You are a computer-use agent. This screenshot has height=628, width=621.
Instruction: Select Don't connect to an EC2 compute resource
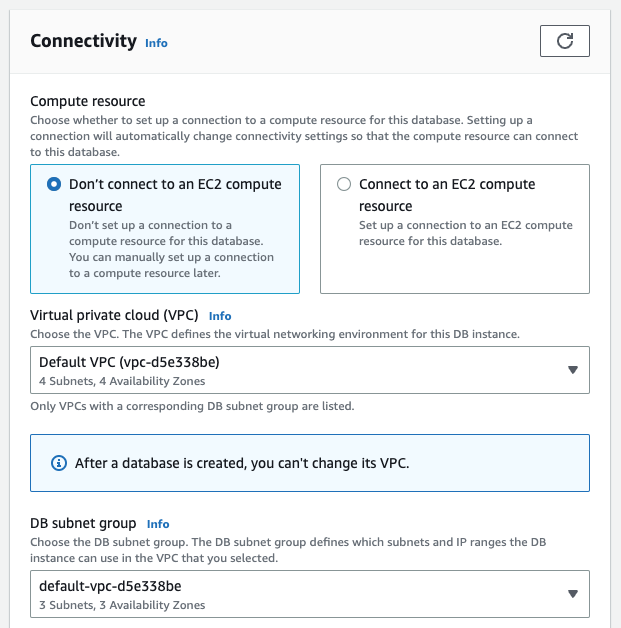click(x=54, y=184)
